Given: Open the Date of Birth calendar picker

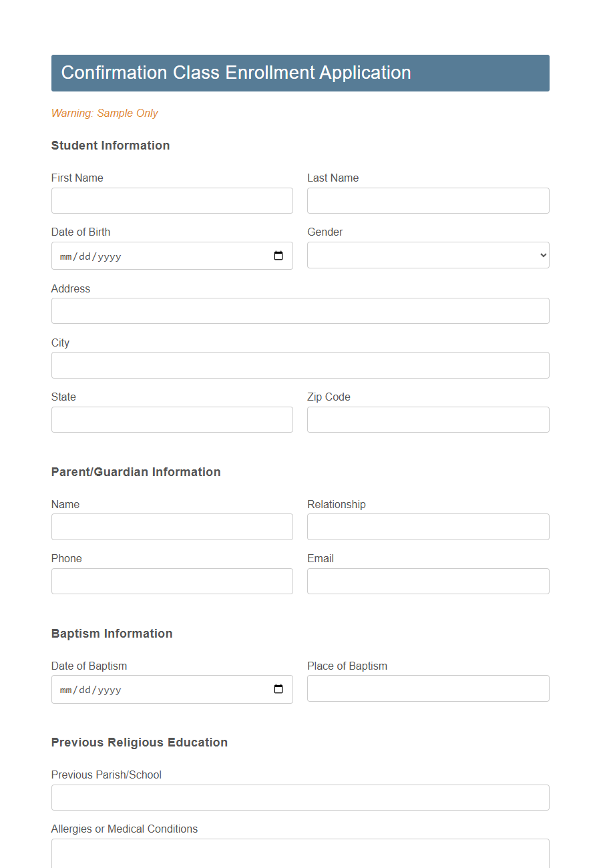Looking at the screenshot, I should click(x=278, y=256).
